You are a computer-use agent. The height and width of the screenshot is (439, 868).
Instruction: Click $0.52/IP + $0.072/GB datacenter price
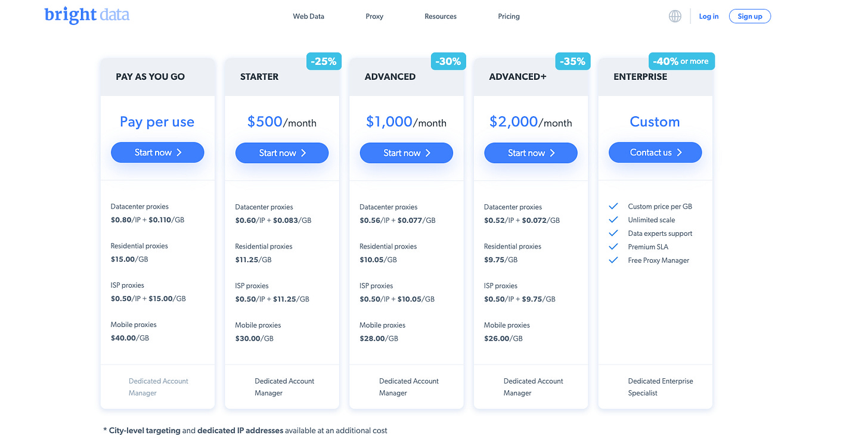522,220
